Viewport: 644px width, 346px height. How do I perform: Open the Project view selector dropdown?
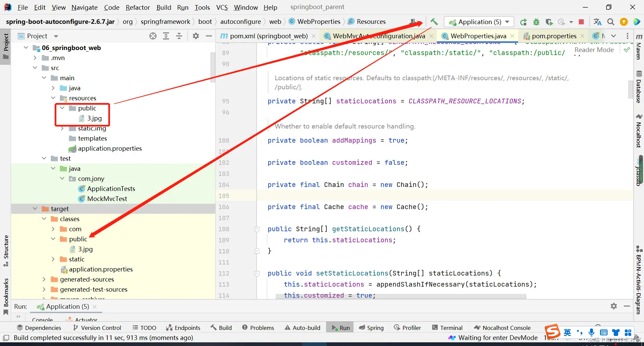56,36
